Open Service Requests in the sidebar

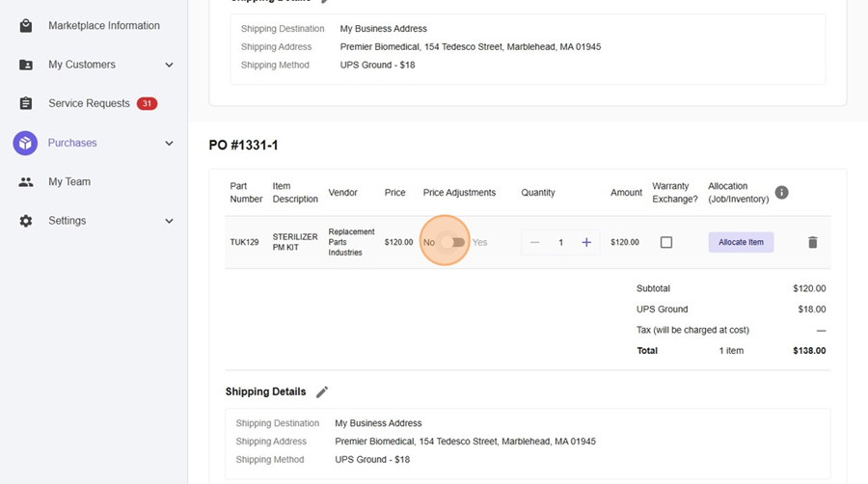point(89,103)
